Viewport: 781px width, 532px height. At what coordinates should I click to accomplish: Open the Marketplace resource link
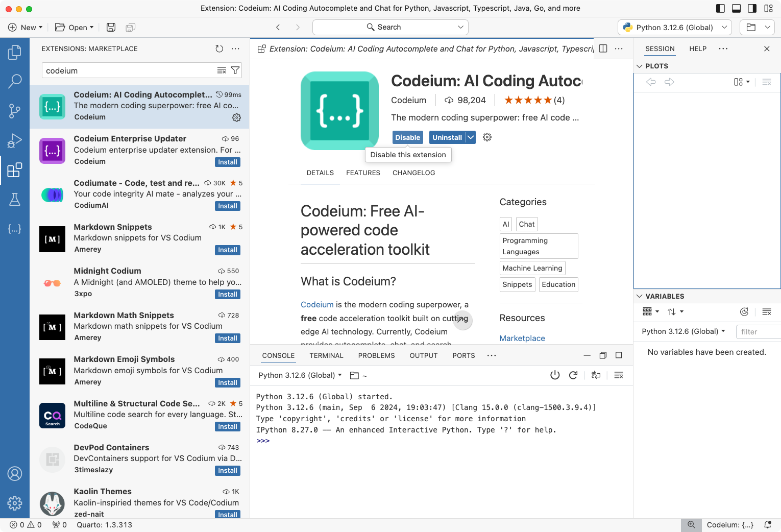point(522,338)
